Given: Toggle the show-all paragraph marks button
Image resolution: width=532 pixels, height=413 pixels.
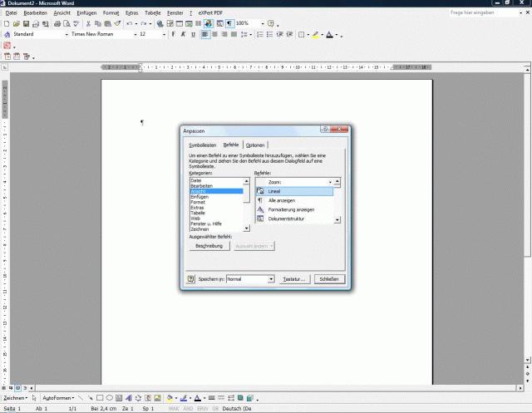Looking at the screenshot, I should click(x=229, y=24).
